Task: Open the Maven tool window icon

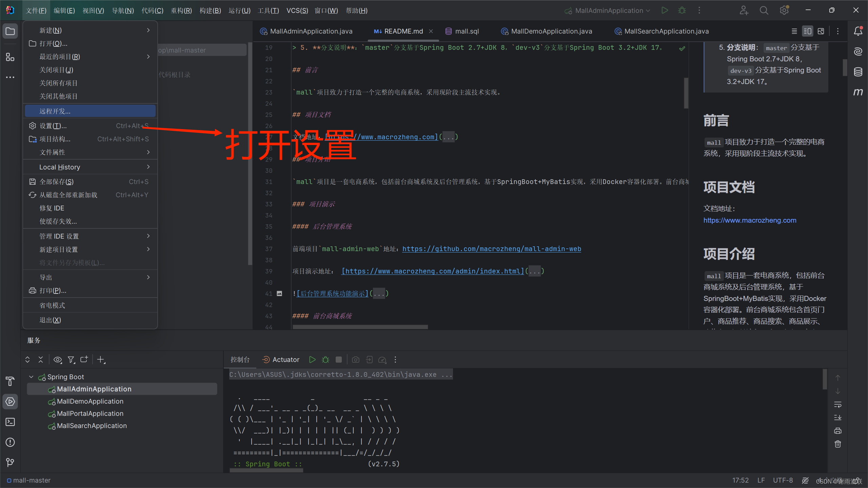Action: click(x=858, y=92)
